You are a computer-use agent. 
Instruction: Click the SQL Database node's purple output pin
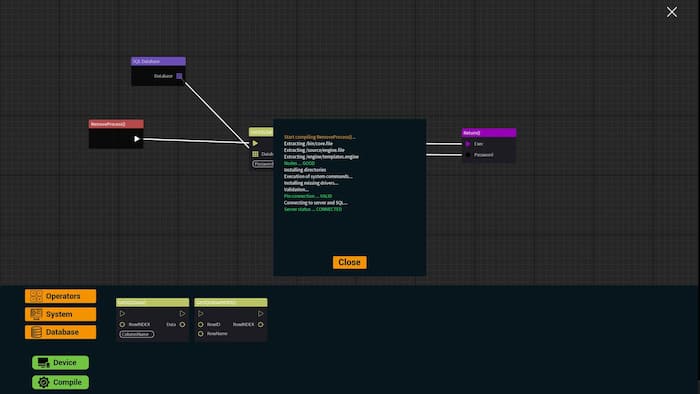point(179,76)
